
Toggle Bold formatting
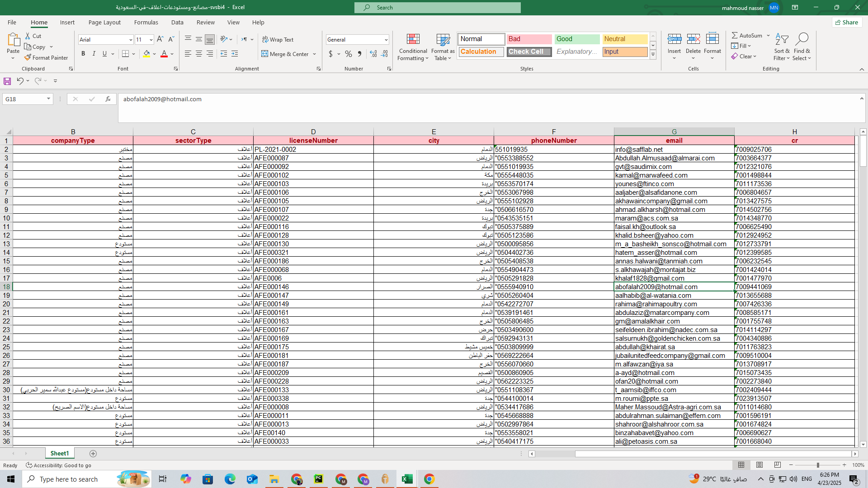click(83, 54)
